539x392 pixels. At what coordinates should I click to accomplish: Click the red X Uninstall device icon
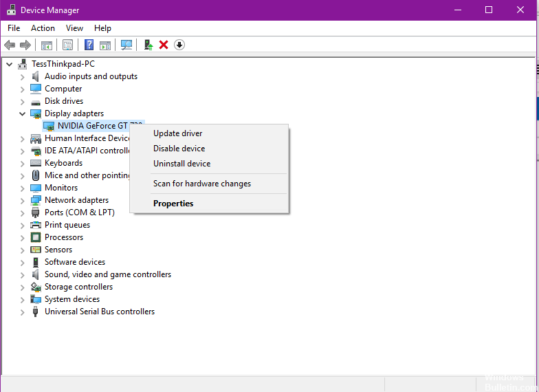pos(164,45)
